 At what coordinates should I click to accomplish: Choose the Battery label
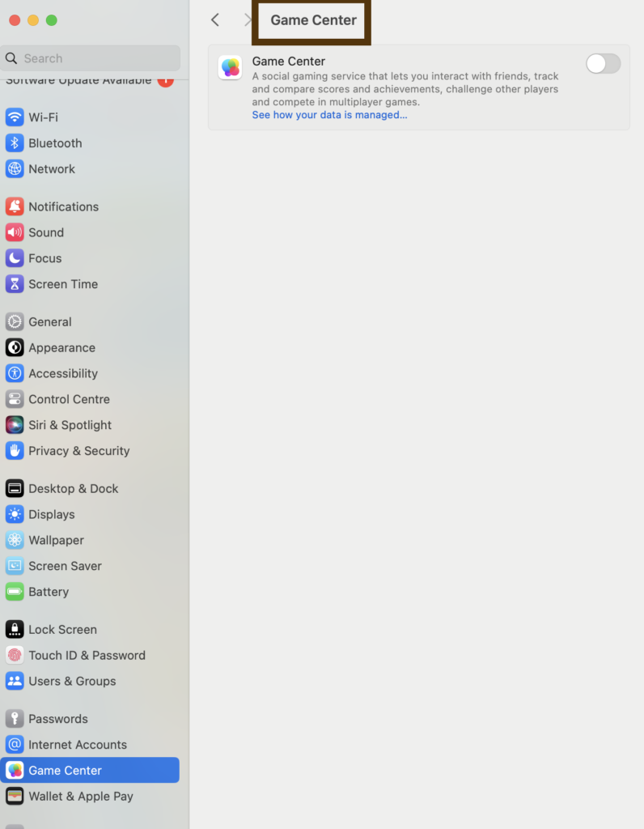[49, 592]
